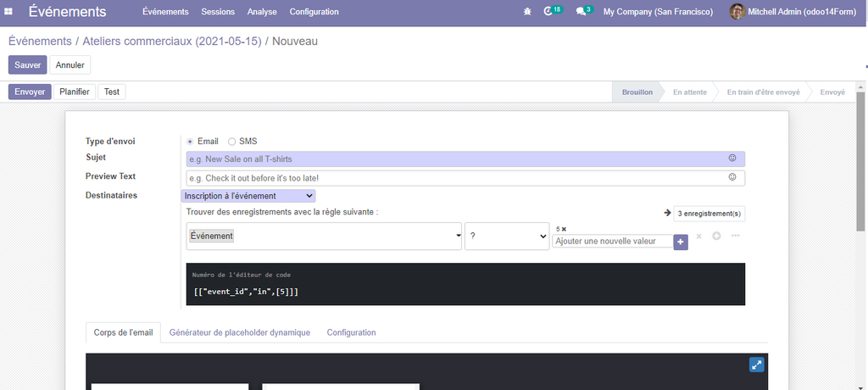Remove the value 5 tag

pyautogui.click(x=564, y=229)
